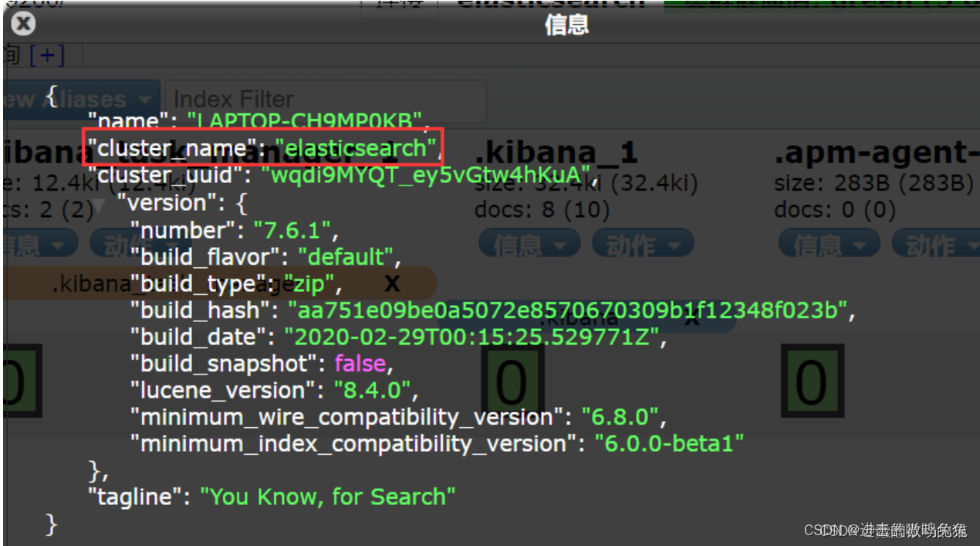Click the "LAPTOP-CH9MP0KB" value
The image size is (980, 546).
pyautogui.click(x=305, y=120)
